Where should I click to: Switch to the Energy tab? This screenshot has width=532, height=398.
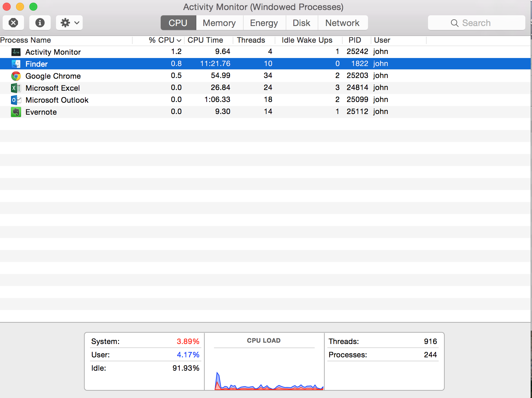[264, 23]
